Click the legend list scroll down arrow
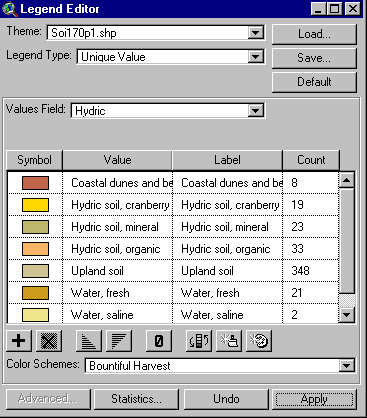The image size is (367, 418). click(x=347, y=315)
